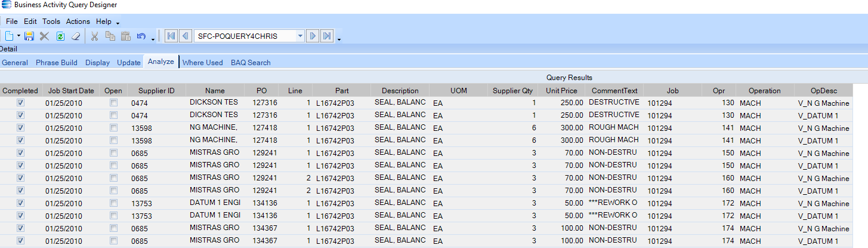Toggle Open checkbox for PO 127418 V_DATUM 1 row
The image size is (868, 248).
114,140
